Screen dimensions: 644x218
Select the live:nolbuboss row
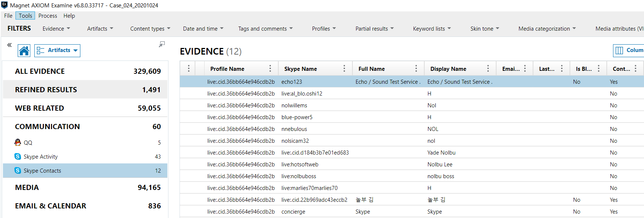click(x=412, y=176)
